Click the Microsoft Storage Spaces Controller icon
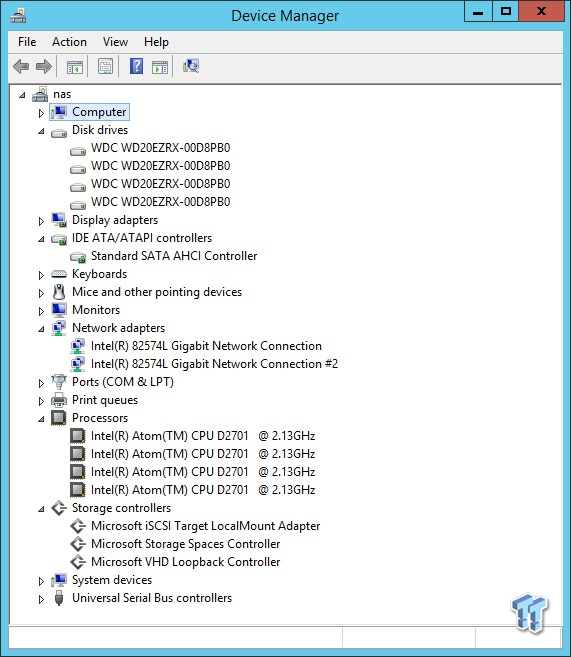The width and height of the screenshot is (571, 657). click(x=78, y=544)
